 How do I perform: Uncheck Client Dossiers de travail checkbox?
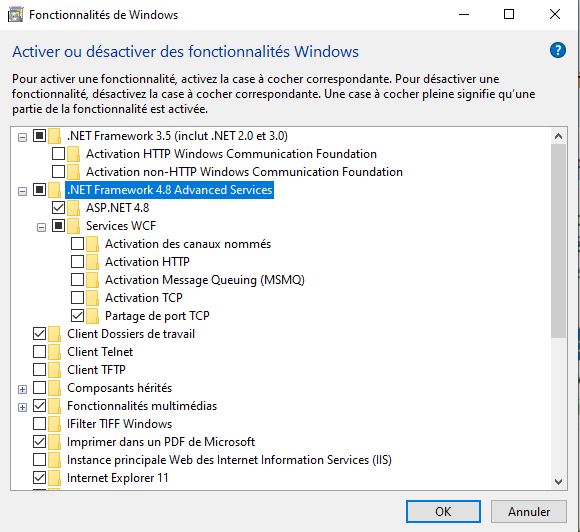click(x=40, y=334)
